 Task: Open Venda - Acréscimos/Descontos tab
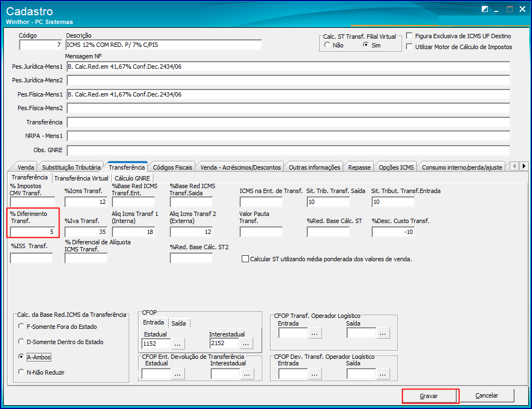pyautogui.click(x=241, y=167)
